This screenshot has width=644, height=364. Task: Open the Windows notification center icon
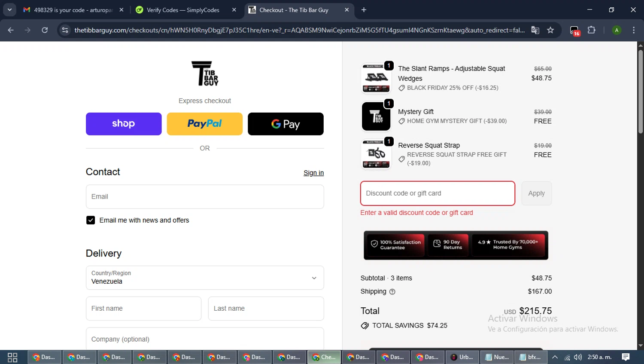626,357
